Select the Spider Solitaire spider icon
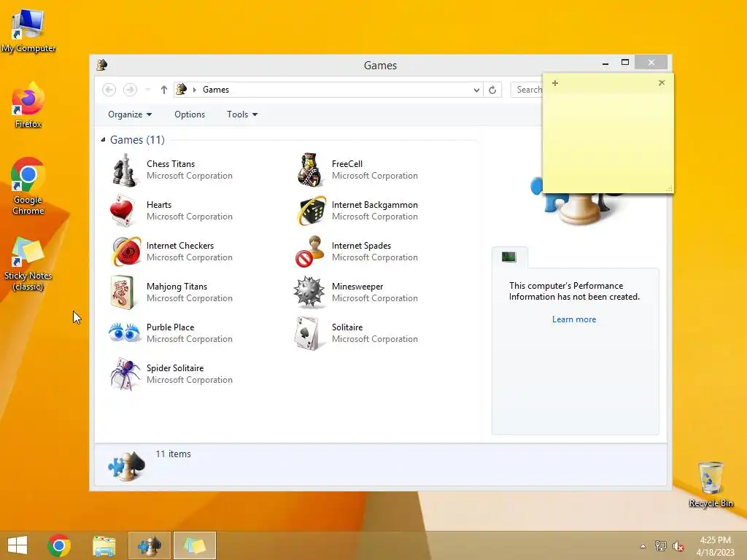Screen dimensions: 747x560 [125, 374]
